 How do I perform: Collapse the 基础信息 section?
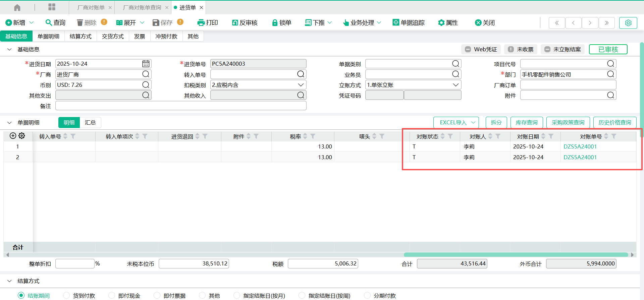pyautogui.click(x=9, y=50)
